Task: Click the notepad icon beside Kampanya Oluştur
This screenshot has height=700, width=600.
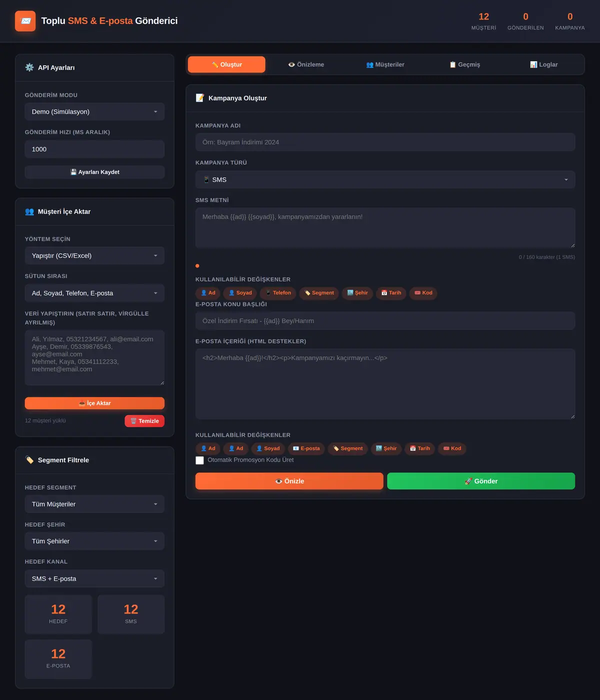Action: pyautogui.click(x=200, y=98)
